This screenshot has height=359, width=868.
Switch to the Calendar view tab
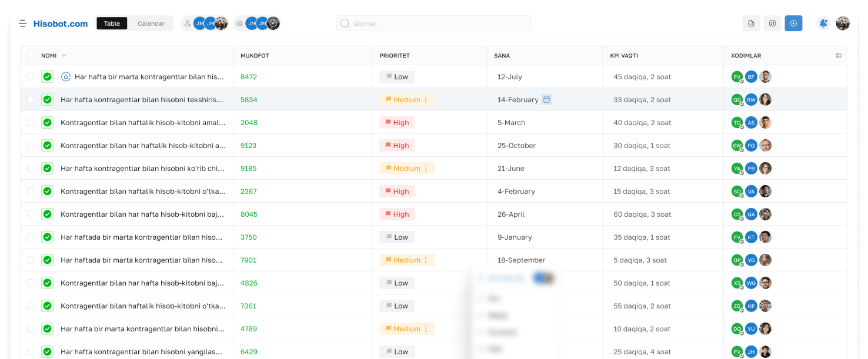[x=151, y=24]
